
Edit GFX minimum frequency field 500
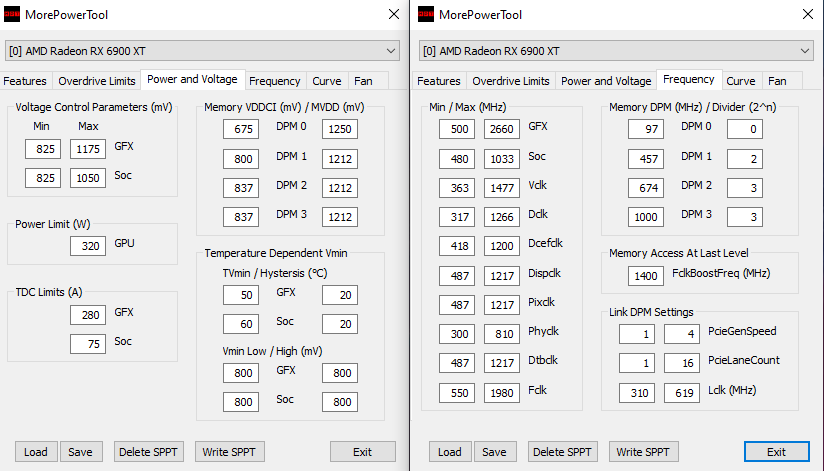point(457,129)
